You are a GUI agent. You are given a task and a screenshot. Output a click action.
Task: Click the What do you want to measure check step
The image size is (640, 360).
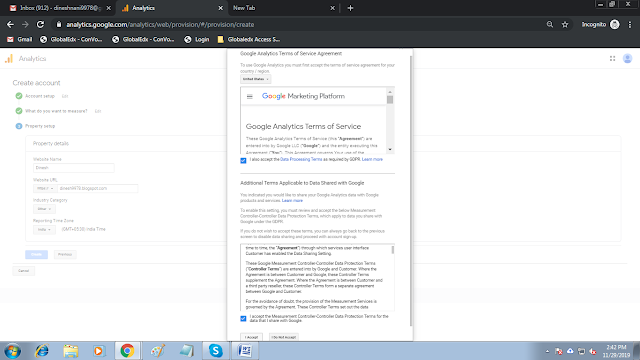[19, 111]
